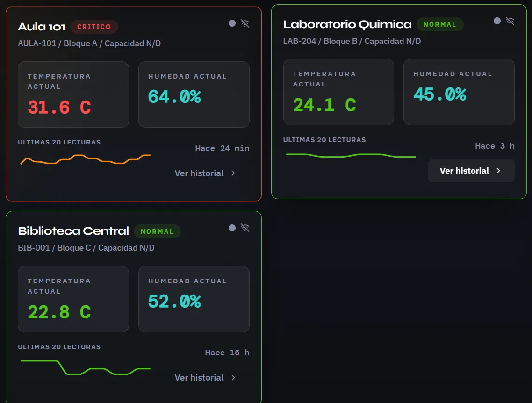This screenshot has height=403, width=532.
Task: Click the NORMAL badge on Laboratorio Quimica
Action: click(x=440, y=24)
